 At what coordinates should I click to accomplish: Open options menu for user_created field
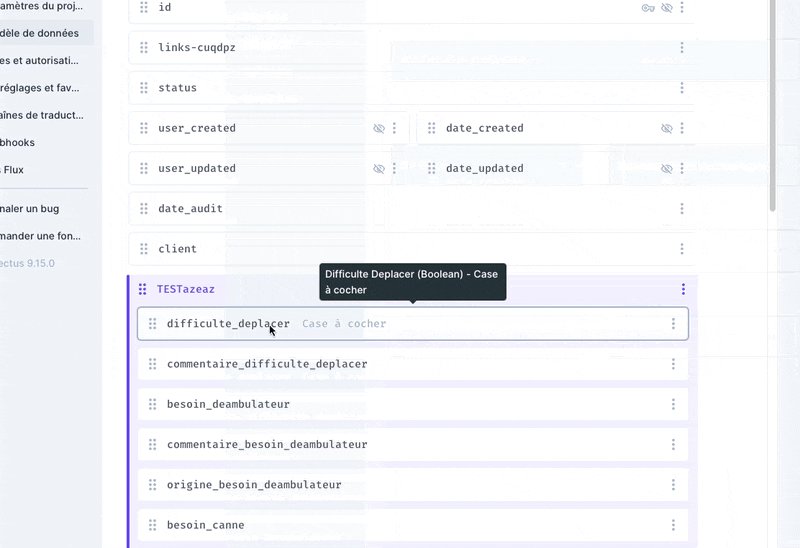(x=394, y=128)
